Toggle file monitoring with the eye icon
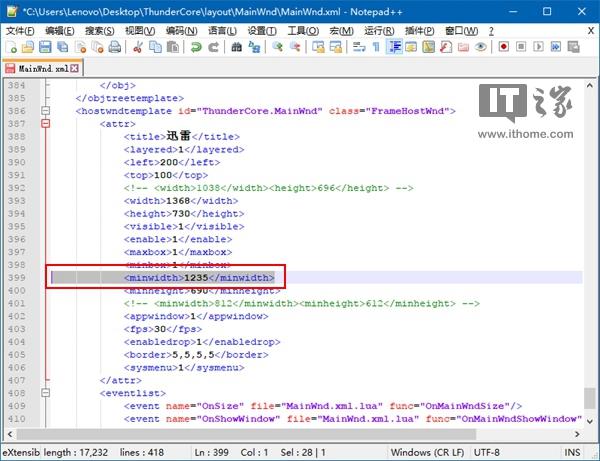The height and width of the screenshot is (461, 600). point(481,47)
